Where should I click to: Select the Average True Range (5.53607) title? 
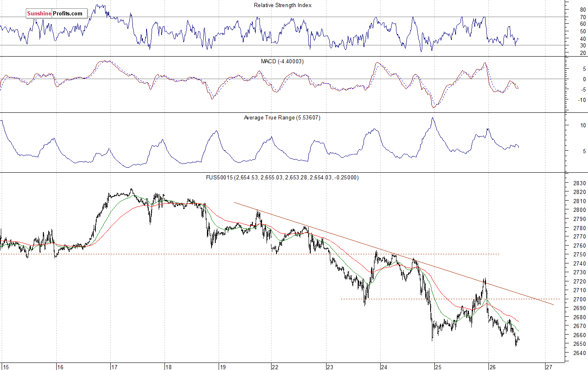pyautogui.click(x=282, y=118)
